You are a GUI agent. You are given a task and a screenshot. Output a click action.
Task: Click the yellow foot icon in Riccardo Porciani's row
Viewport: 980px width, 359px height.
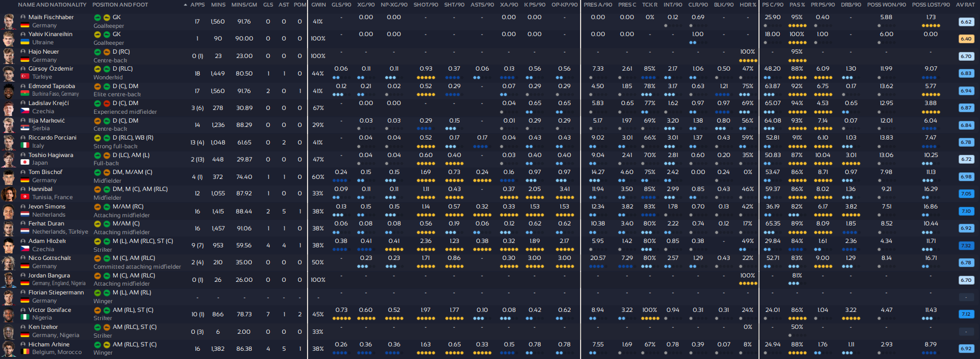(97, 138)
